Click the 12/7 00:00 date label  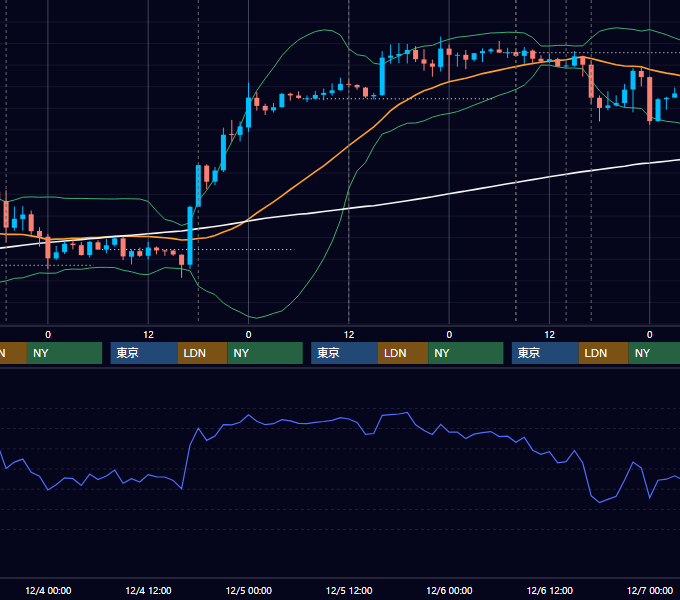pyautogui.click(x=650, y=590)
